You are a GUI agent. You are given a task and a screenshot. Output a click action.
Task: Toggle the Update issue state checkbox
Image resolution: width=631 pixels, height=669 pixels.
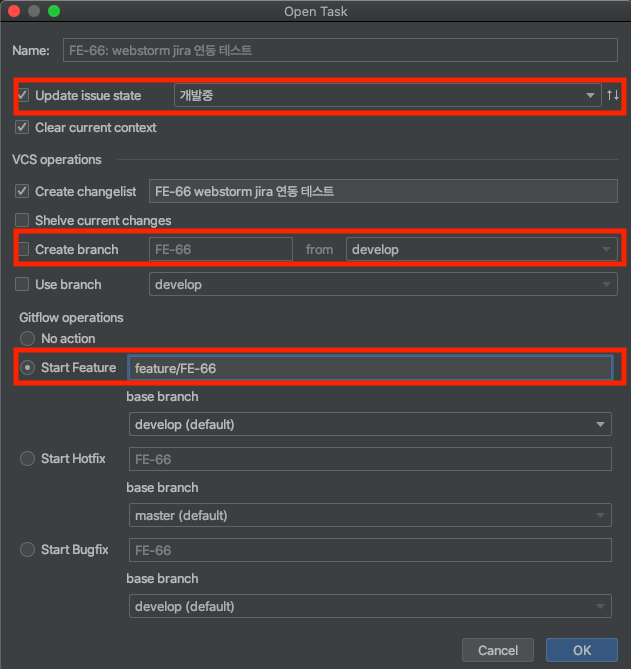pyautogui.click(x=23, y=95)
